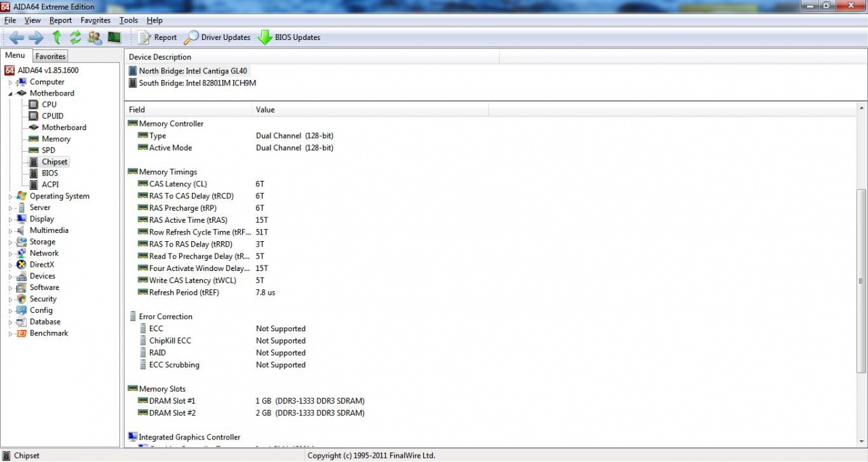The image size is (868, 462).
Task: Switch to the Favorites tab
Action: click(51, 56)
